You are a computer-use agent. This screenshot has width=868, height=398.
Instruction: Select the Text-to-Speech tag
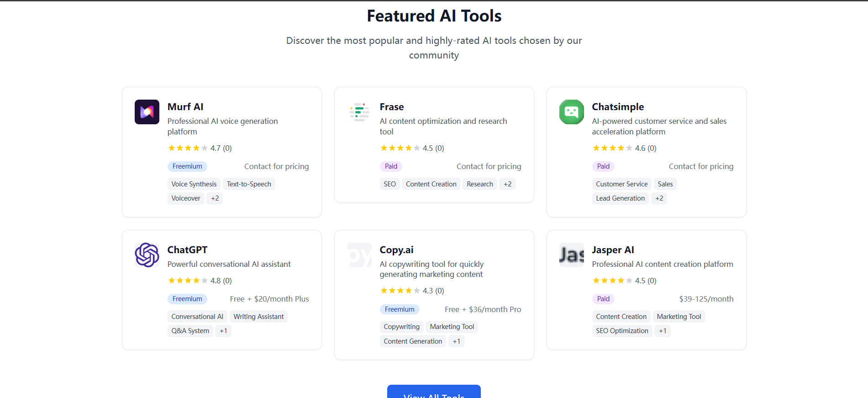coord(249,184)
